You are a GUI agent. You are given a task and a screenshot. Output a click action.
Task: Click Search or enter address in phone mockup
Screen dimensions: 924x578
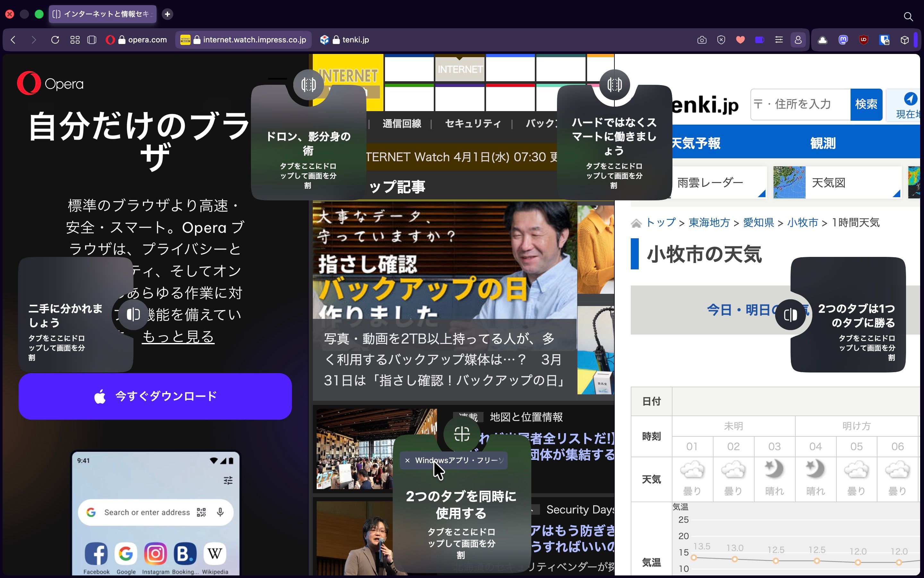[x=147, y=512]
